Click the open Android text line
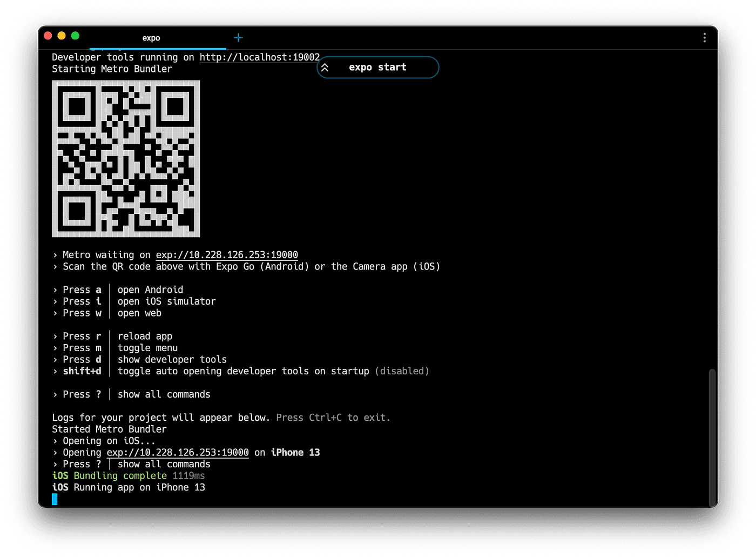Screen dimensions: 756x558 (x=150, y=290)
